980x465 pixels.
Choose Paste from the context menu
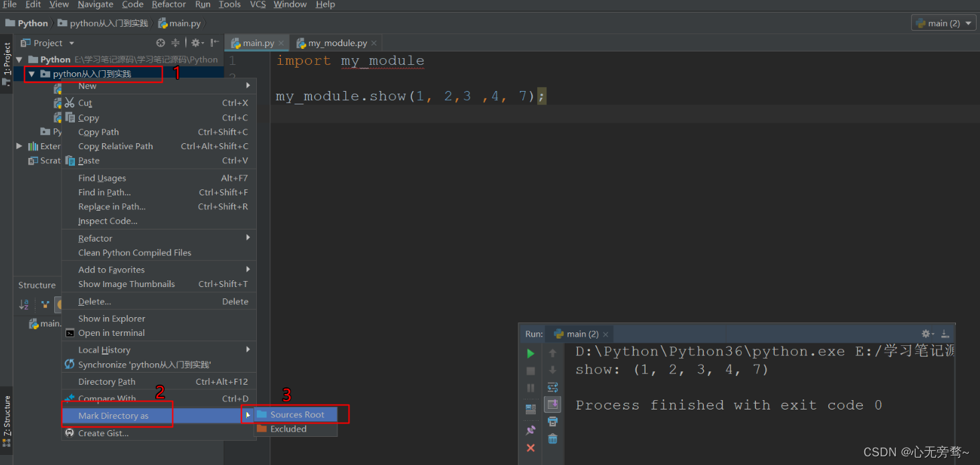(159, 161)
